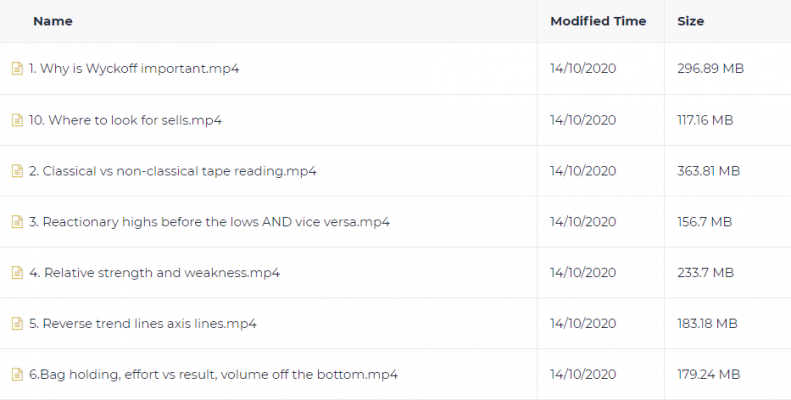This screenshot has width=791, height=400.
Task: Sort the list by Size column
Action: (691, 21)
